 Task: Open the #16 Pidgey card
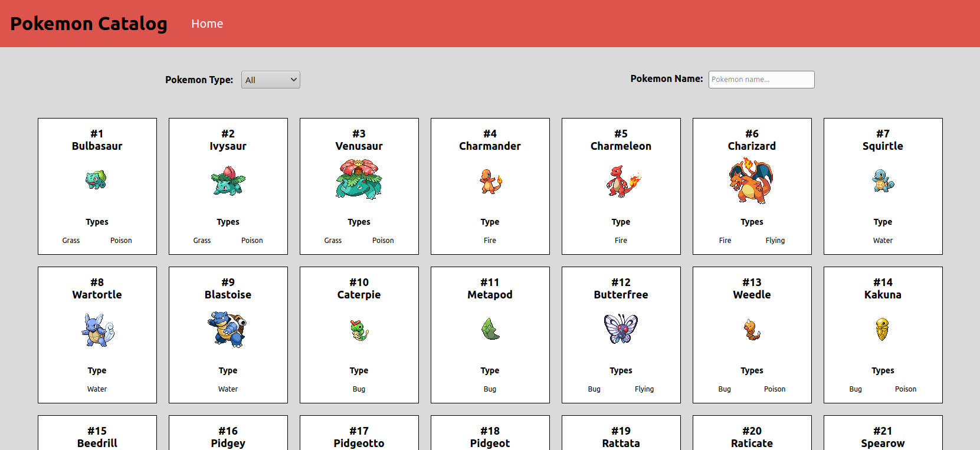click(x=228, y=433)
